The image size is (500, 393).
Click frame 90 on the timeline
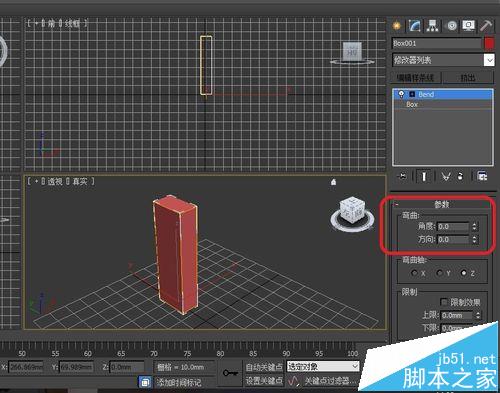pos(286,353)
